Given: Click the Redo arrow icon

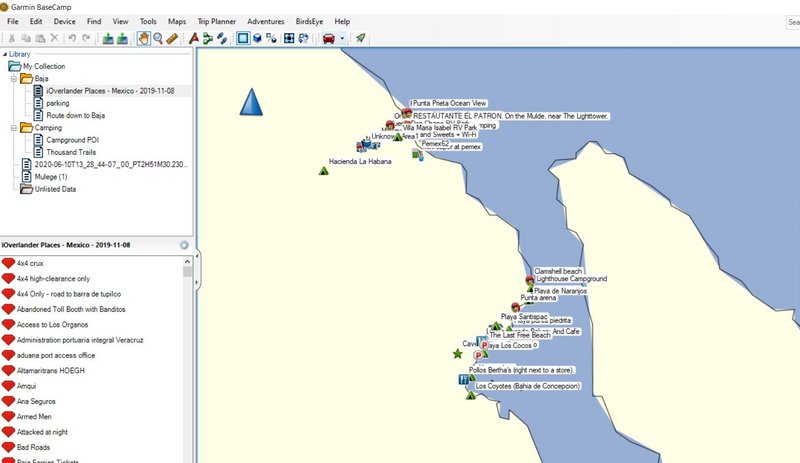Looking at the screenshot, I should (86, 38).
